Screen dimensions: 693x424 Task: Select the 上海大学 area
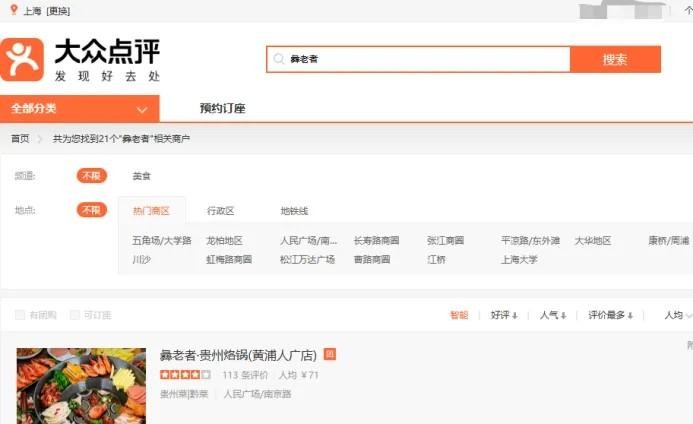coord(519,260)
